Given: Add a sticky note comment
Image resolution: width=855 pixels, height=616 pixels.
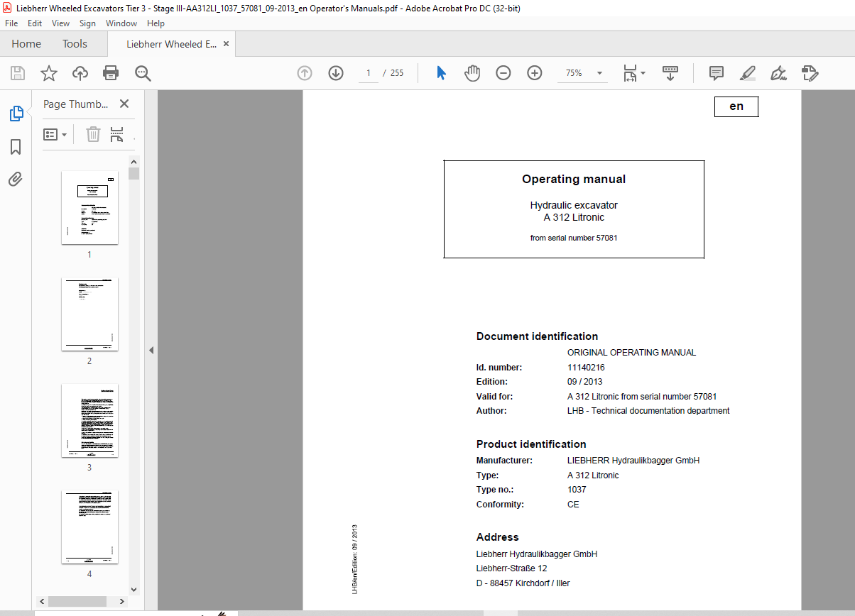Looking at the screenshot, I should (x=717, y=73).
